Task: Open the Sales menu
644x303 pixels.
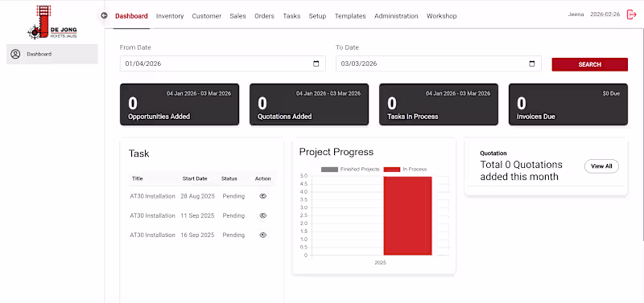Action: click(237, 16)
